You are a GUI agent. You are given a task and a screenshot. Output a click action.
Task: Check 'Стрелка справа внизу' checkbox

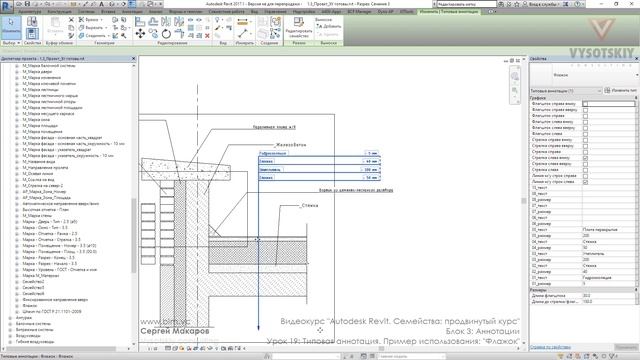585,140
